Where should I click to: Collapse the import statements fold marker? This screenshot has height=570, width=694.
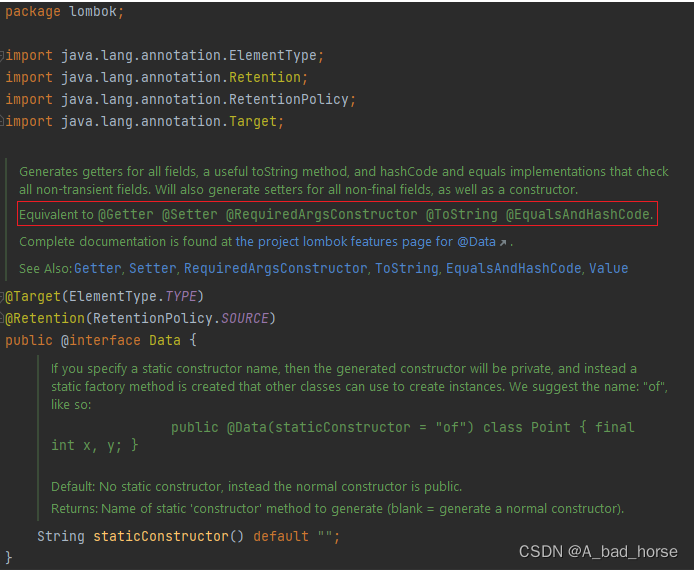point(2,56)
